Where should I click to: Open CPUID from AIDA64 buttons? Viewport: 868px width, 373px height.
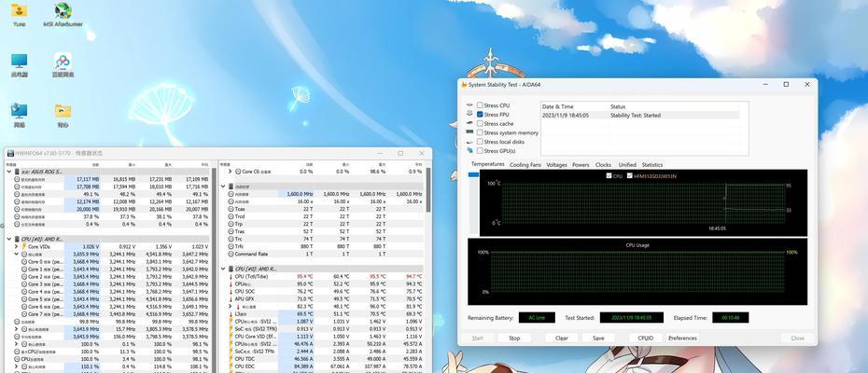[x=646, y=338]
